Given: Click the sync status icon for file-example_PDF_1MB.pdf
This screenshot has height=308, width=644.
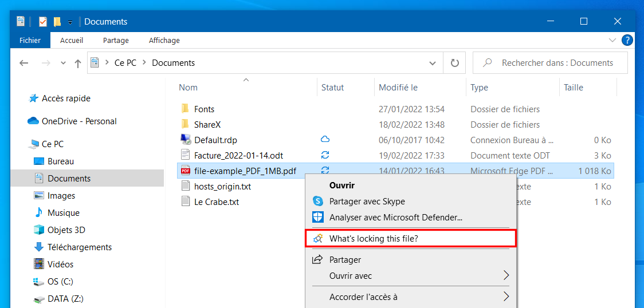Looking at the screenshot, I should pos(325,169).
